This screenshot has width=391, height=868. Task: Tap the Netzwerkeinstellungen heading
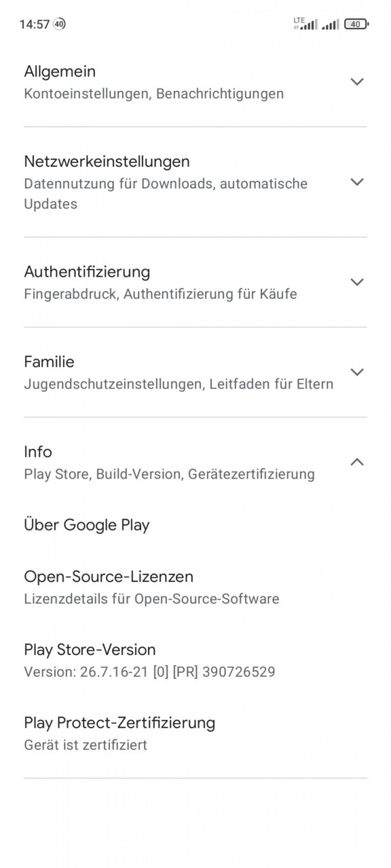tap(107, 161)
